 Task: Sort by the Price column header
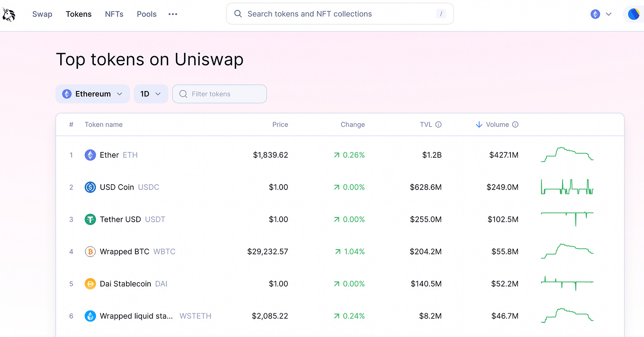(280, 125)
